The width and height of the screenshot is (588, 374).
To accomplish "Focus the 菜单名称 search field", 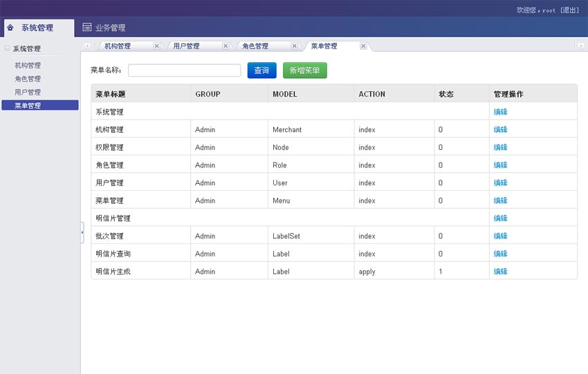I will [x=184, y=71].
